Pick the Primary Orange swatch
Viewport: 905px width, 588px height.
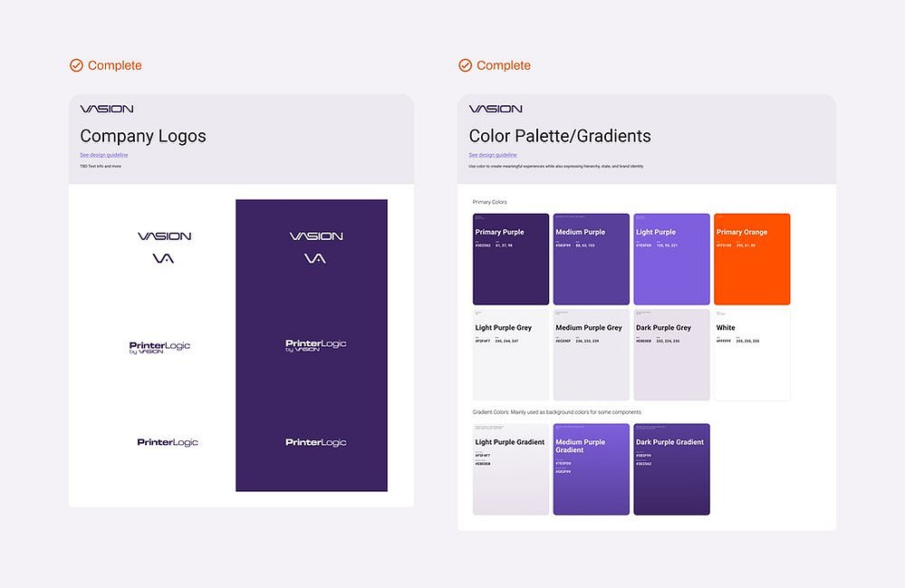click(752, 259)
